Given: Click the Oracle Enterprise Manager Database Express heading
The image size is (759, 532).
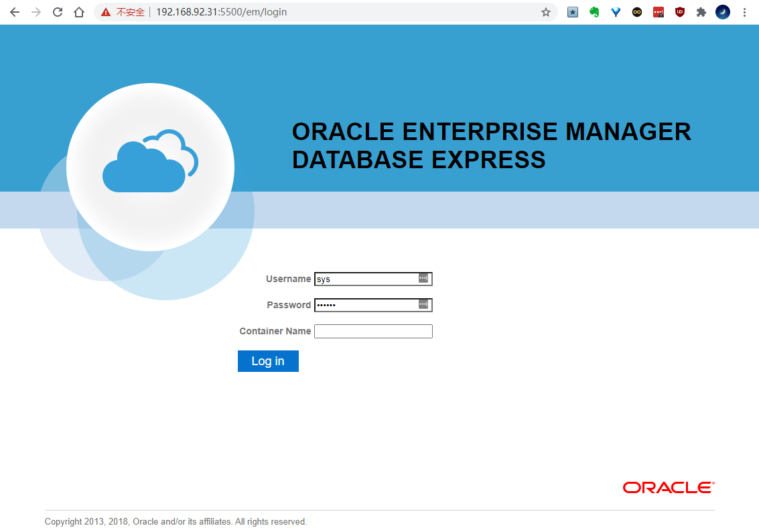Looking at the screenshot, I should tap(491, 145).
